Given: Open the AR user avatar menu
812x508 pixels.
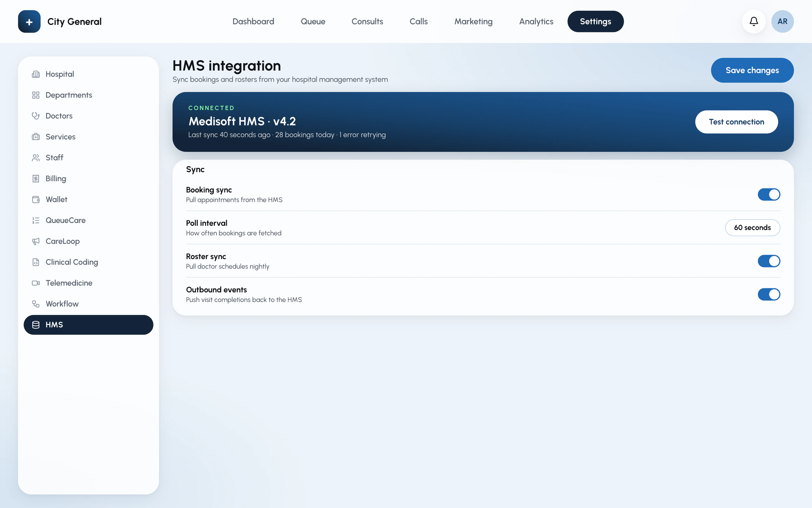Looking at the screenshot, I should [782, 22].
